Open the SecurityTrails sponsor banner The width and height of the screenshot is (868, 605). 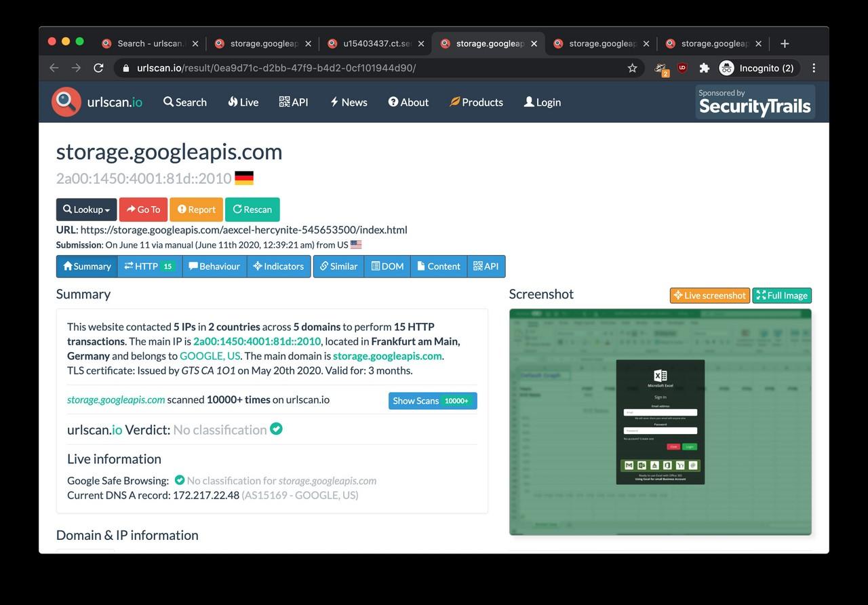[755, 102]
